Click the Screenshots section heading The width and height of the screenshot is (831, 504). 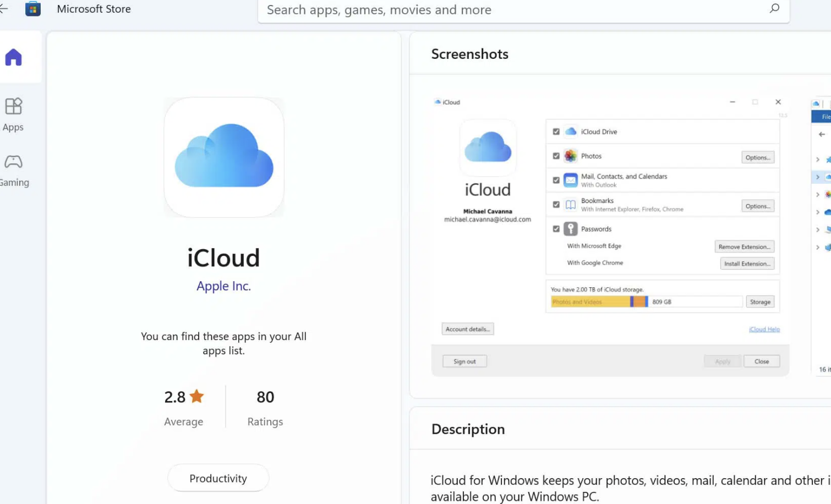pyautogui.click(x=469, y=54)
